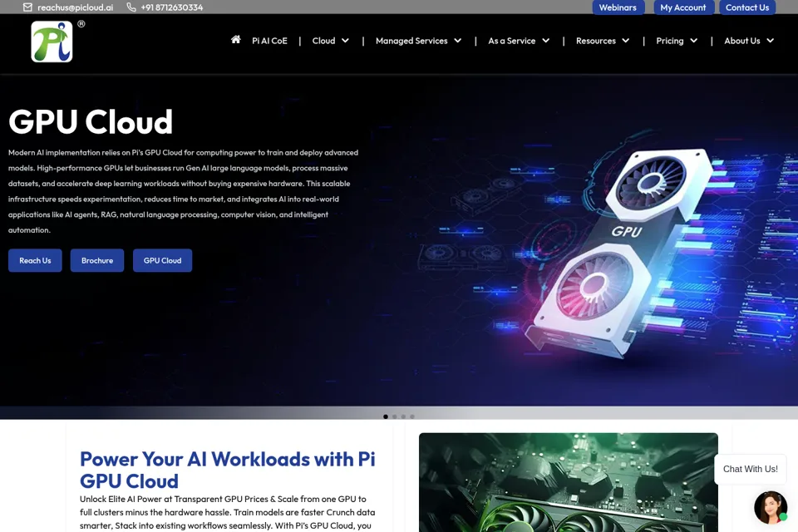The image size is (798, 532).
Task: Open the Managed Services menu label
Action: click(x=411, y=41)
